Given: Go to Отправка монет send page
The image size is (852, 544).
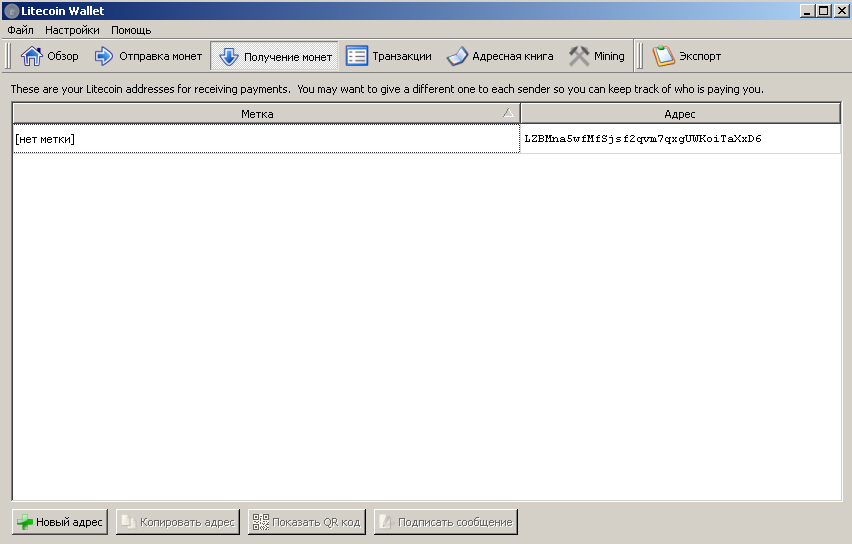Looking at the screenshot, I should (148, 56).
